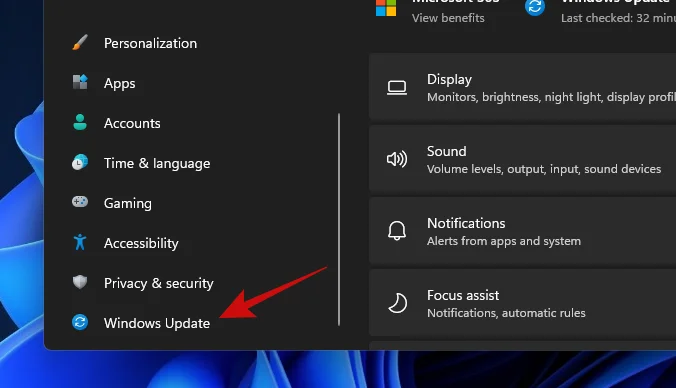Screen dimensions: 676x388
Task: Select Time & language in sidebar
Action: point(157,163)
